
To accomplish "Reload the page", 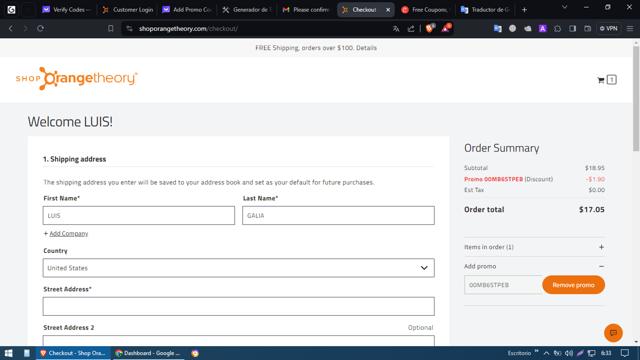I will pos(40,29).
